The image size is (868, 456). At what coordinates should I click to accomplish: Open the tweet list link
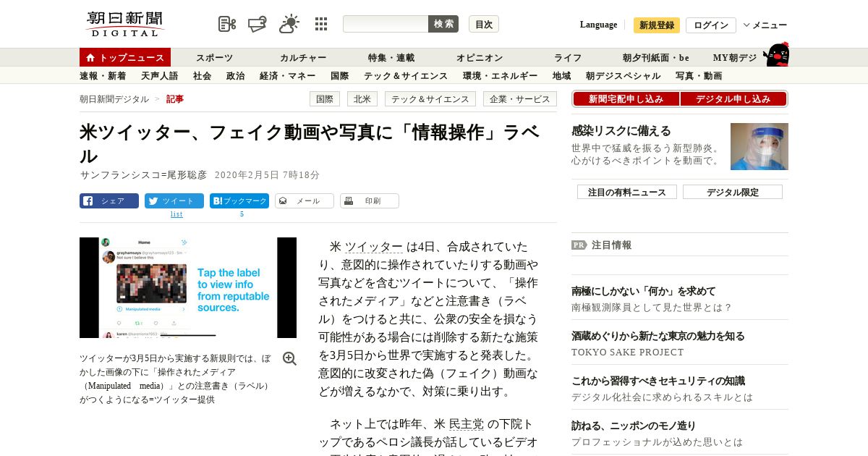[176, 214]
